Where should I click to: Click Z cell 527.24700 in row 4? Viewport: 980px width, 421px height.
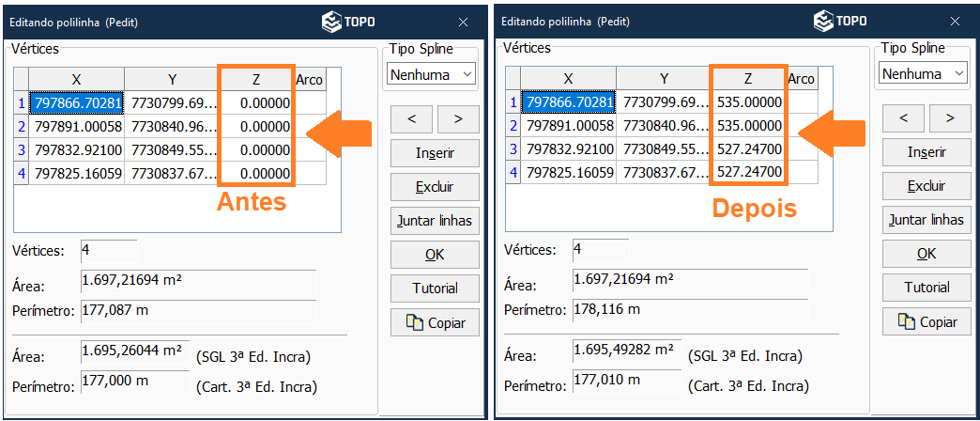click(x=748, y=172)
